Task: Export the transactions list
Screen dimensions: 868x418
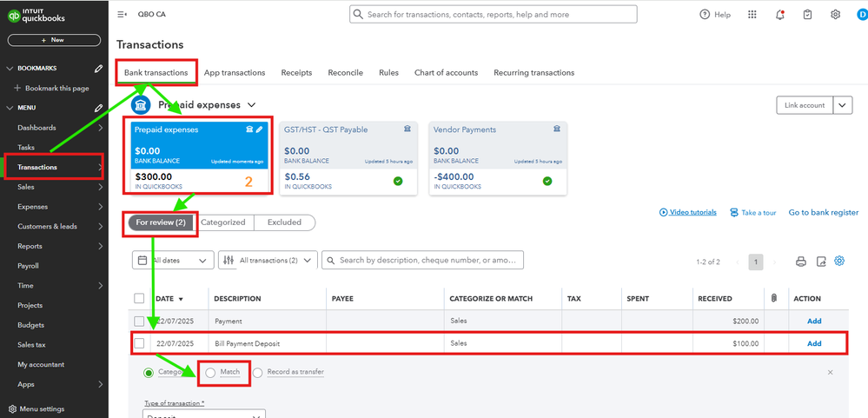Action: pos(821,262)
